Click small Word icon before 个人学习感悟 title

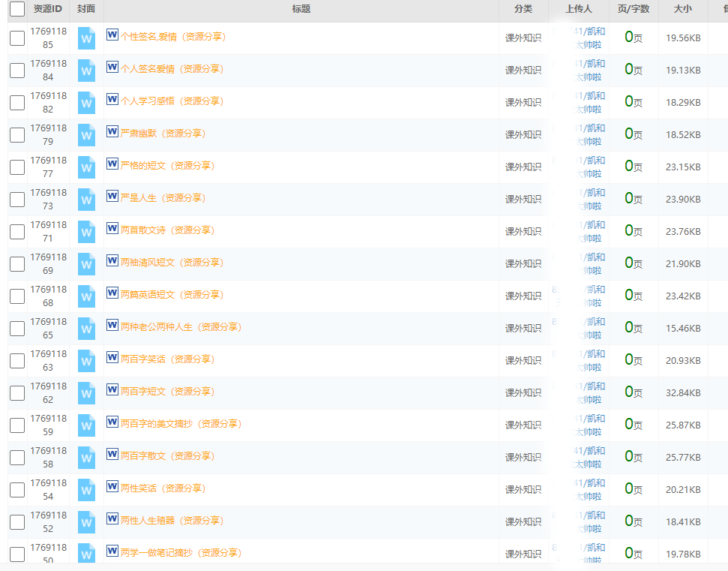coord(112,100)
